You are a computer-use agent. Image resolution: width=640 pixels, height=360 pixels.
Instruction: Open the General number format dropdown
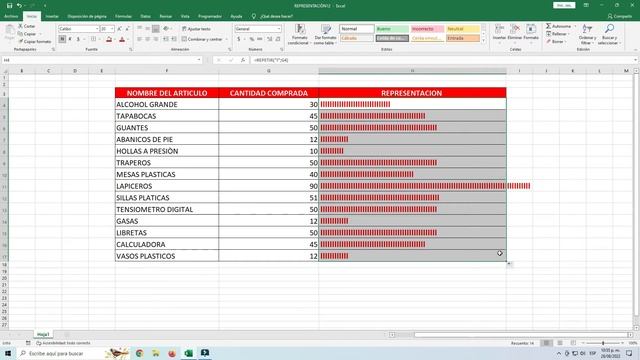point(279,29)
